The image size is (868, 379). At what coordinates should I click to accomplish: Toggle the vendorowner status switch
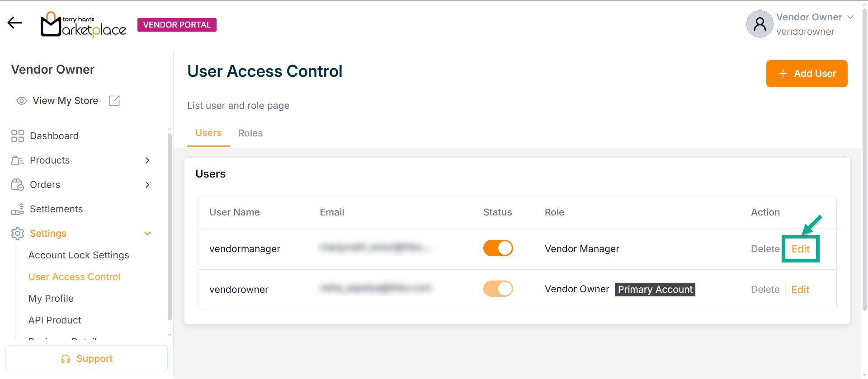pos(498,289)
